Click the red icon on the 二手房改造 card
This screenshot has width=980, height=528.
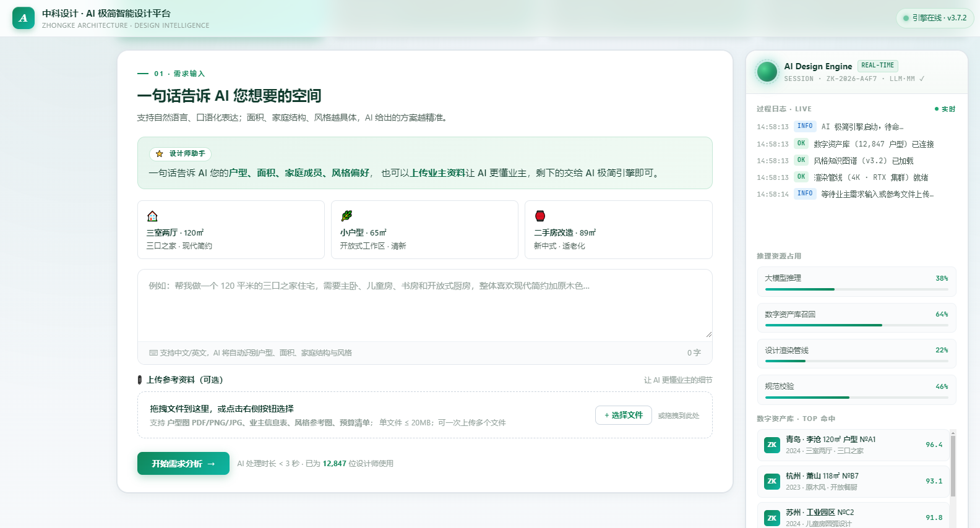tap(540, 216)
